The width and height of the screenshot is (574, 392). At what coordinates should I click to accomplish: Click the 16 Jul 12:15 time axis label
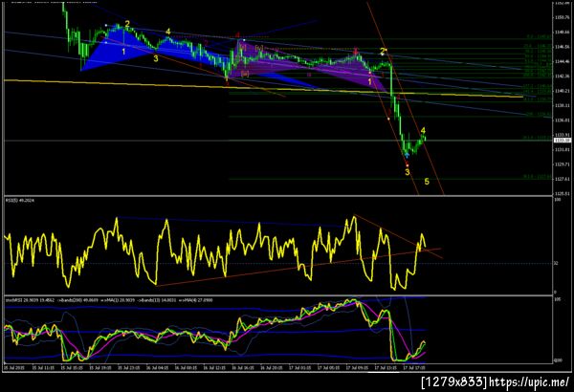coord(214,367)
